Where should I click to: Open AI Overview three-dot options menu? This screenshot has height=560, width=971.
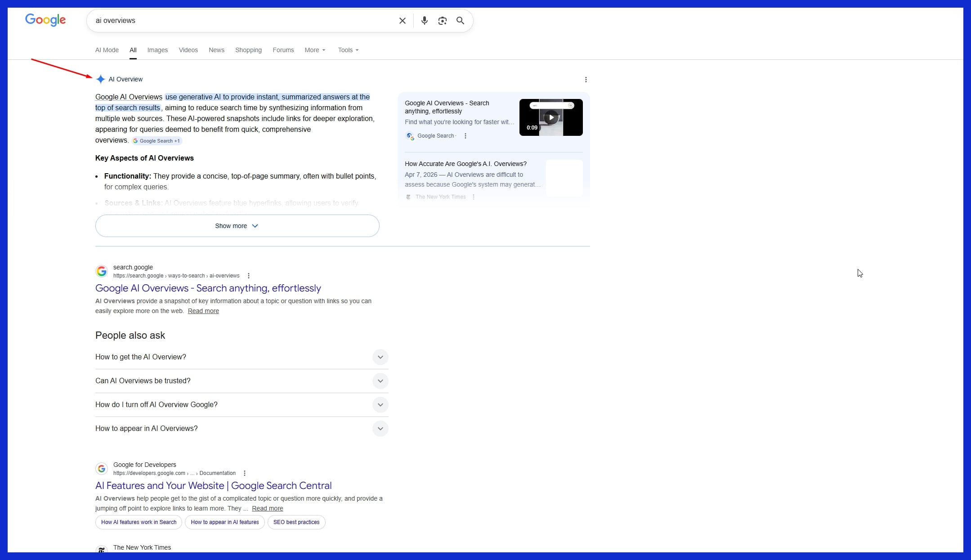(586, 80)
